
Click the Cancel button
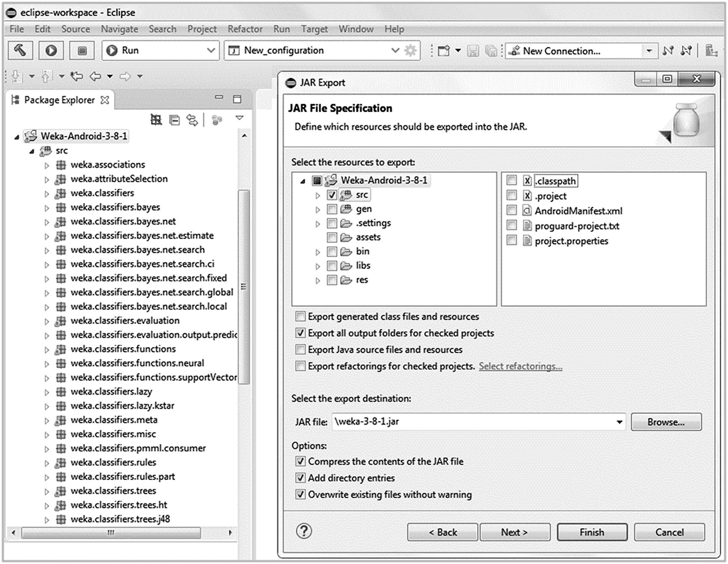pos(669,532)
